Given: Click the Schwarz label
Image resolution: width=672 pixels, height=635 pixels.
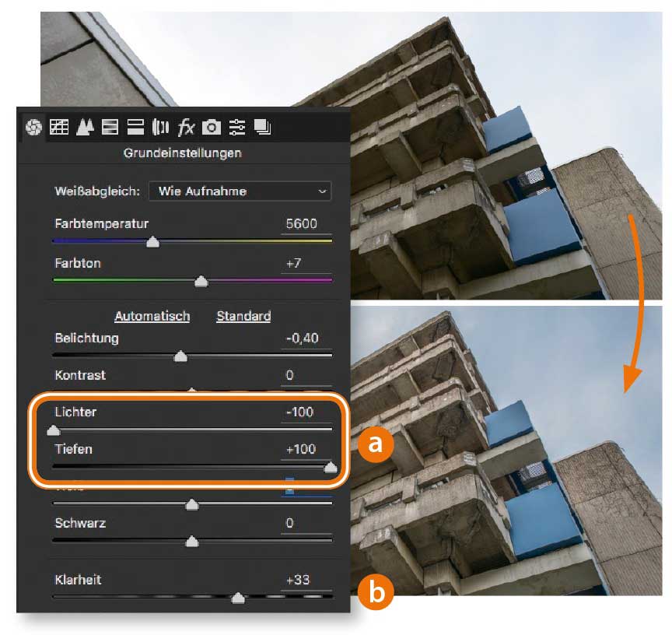Looking at the screenshot, I should click(x=80, y=523).
